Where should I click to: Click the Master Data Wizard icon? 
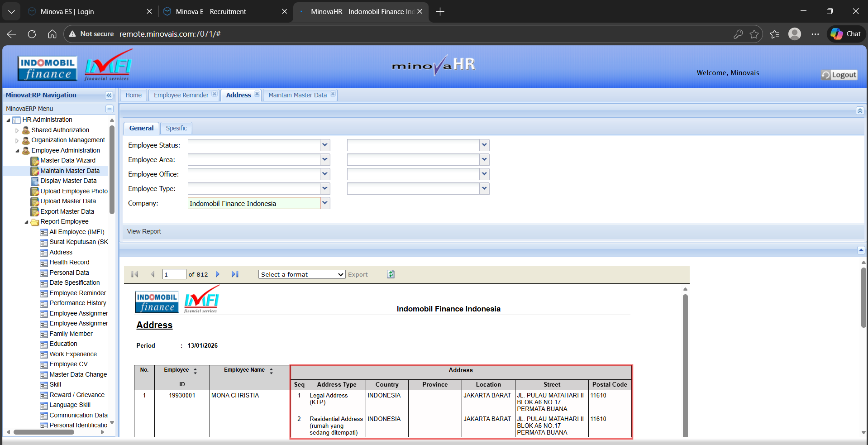tap(35, 161)
